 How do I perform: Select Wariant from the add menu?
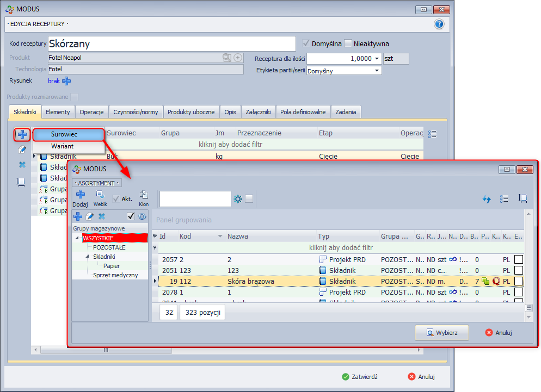point(63,146)
